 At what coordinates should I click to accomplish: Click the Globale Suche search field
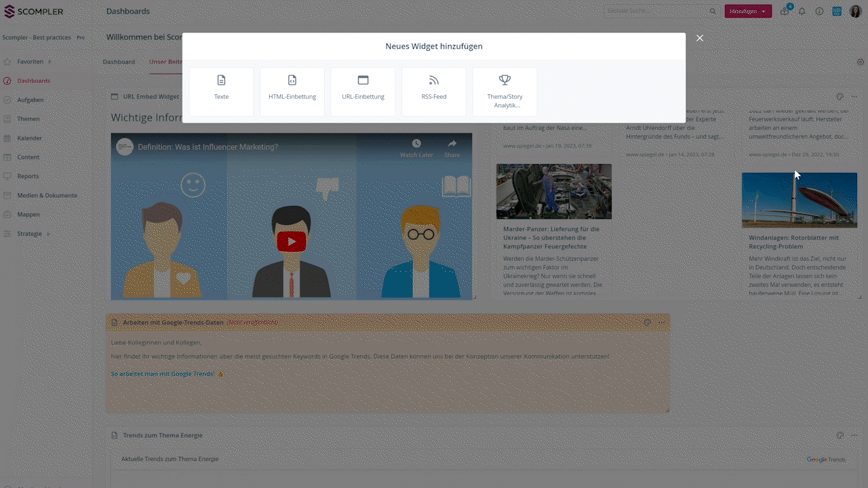point(656,12)
